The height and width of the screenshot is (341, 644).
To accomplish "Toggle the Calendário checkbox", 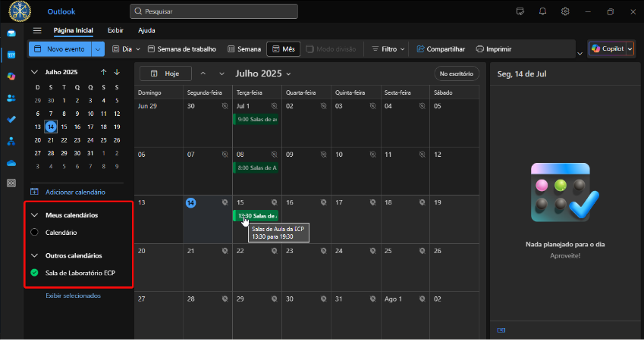I will pos(34,233).
